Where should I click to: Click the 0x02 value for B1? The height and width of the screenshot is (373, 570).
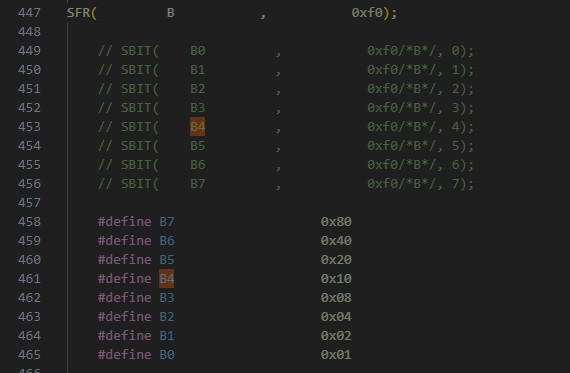336,336
